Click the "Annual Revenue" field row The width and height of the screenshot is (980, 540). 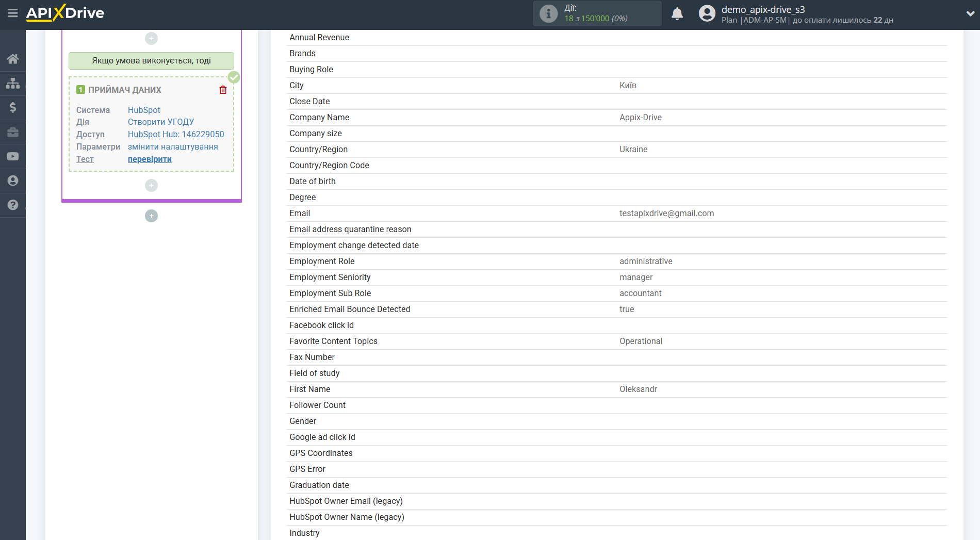pyautogui.click(x=617, y=37)
